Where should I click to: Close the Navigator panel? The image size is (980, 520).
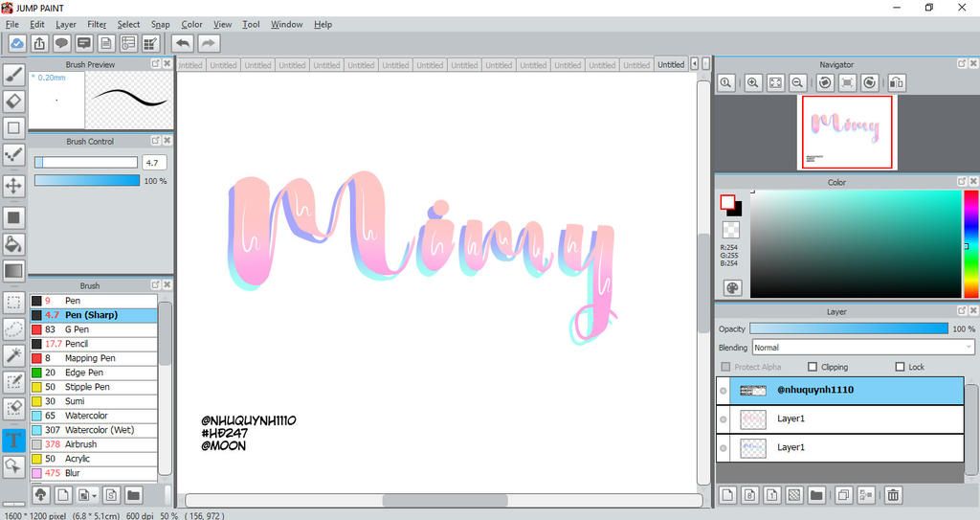point(973,63)
